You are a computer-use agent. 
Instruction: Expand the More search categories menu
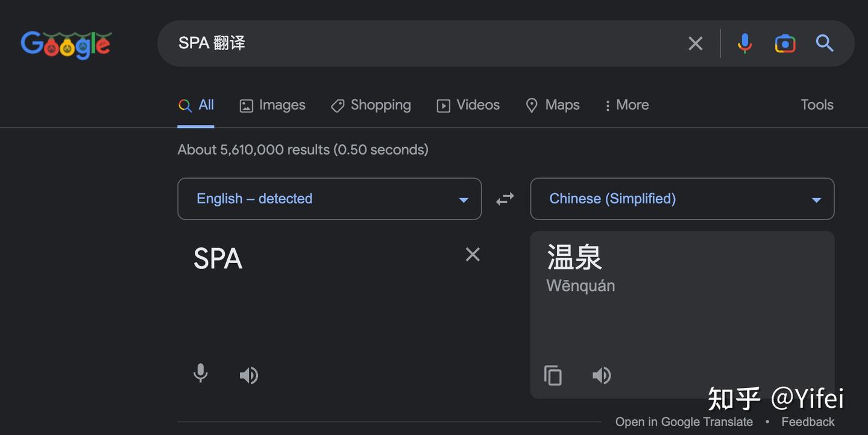pyautogui.click(x=626, y=105)
